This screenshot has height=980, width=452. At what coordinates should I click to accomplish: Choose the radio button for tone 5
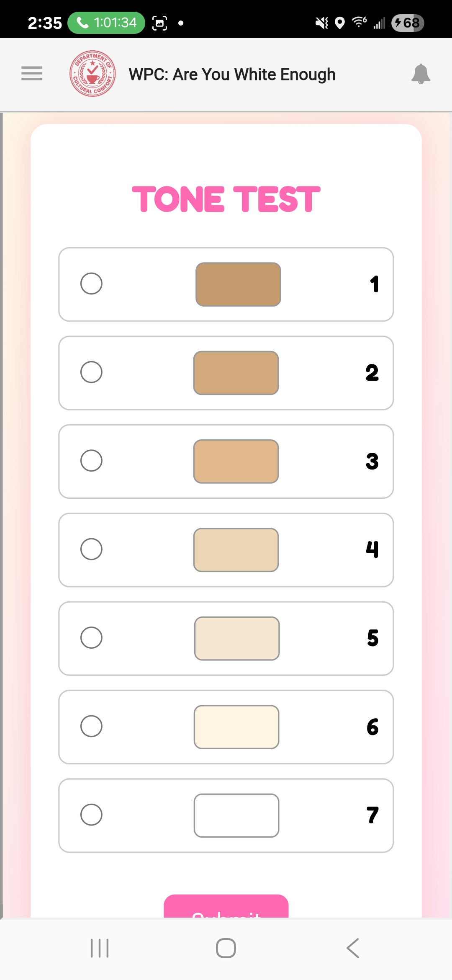(91, 638)
